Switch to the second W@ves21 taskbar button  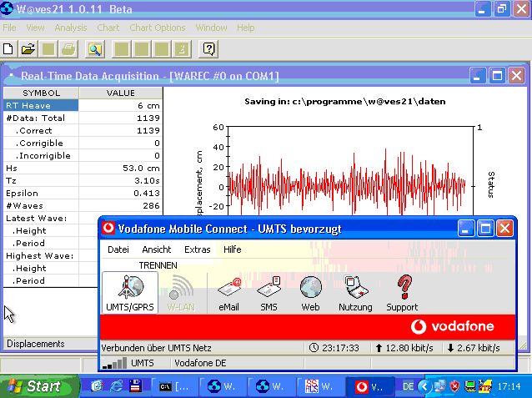pos(271,386)
